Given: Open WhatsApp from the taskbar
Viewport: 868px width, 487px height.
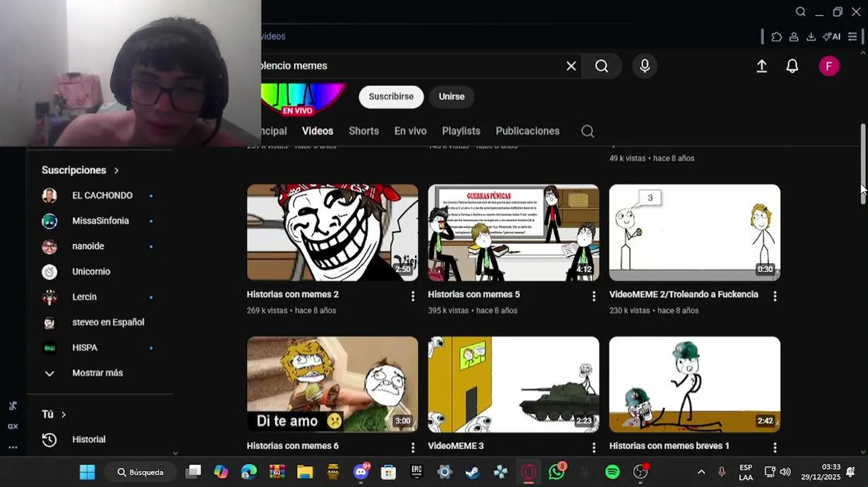Looking at the screenshot, I should (x=557, y=472).
